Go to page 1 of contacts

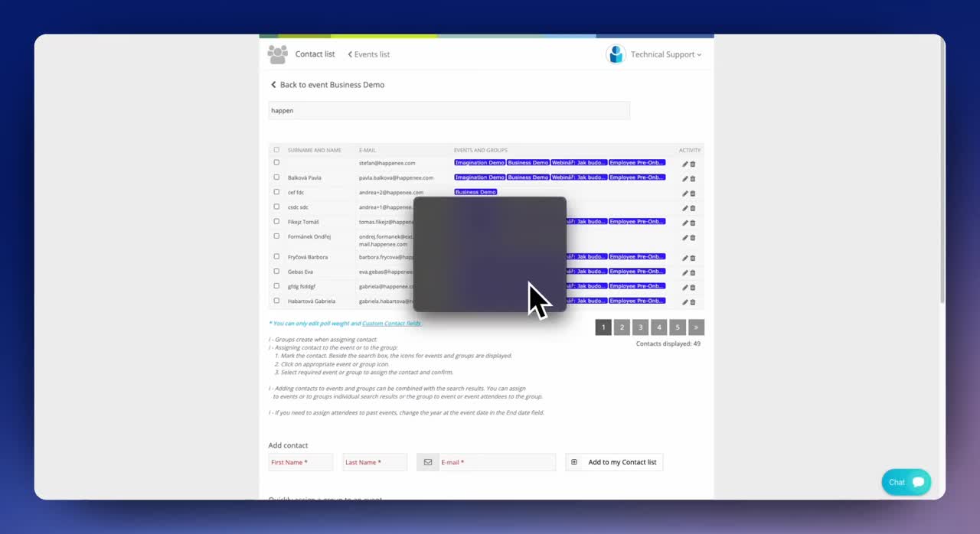(603, 327)
